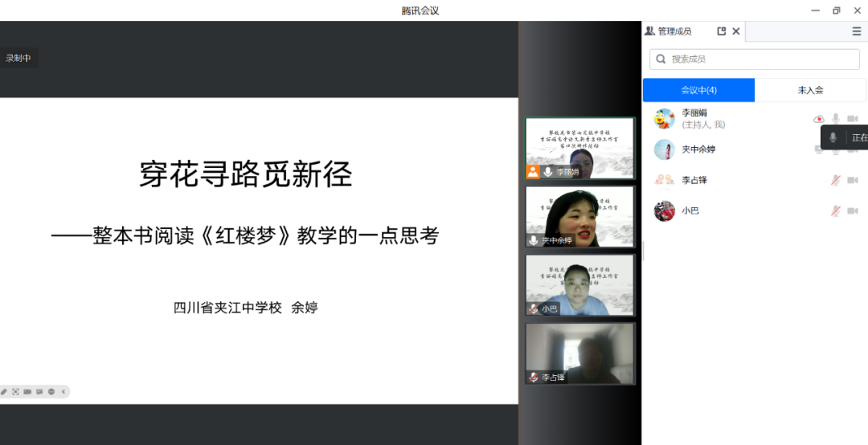The width and height of the screenshot is (868, 445).
Task: Click the screenshot capture icon in floating toolbar
Action: coord(15,392)
